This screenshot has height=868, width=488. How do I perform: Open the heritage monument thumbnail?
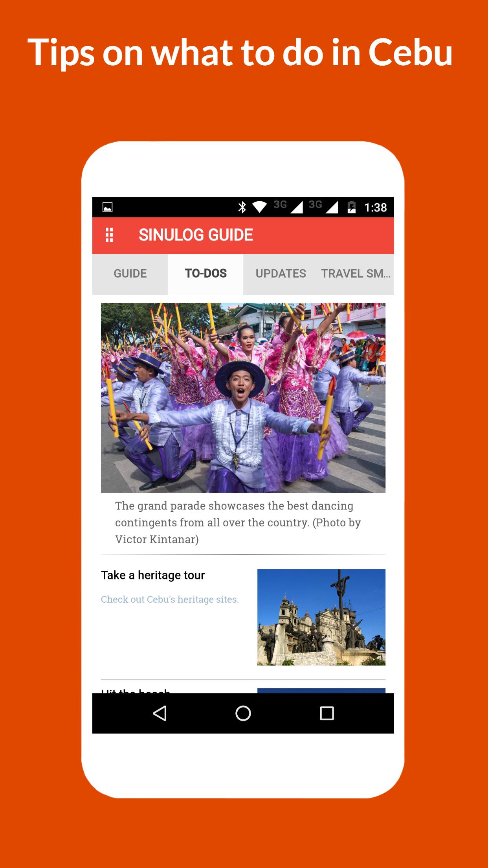coord(321,617)
